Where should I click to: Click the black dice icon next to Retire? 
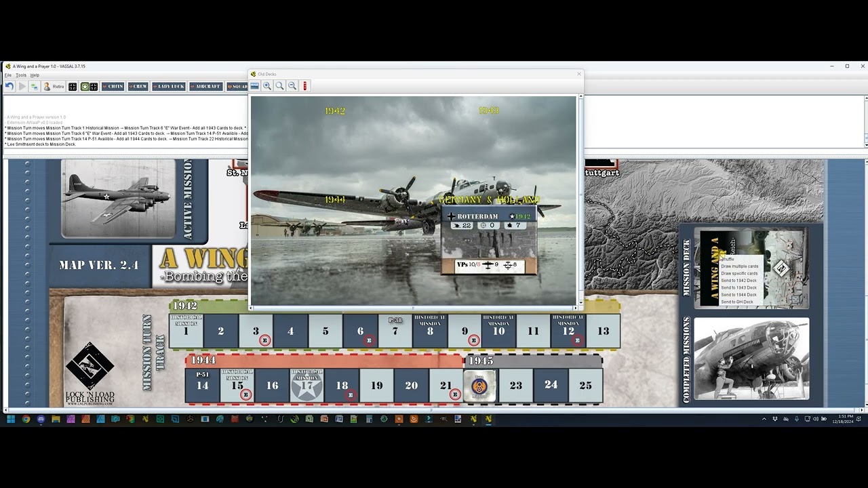coord(73,86)
